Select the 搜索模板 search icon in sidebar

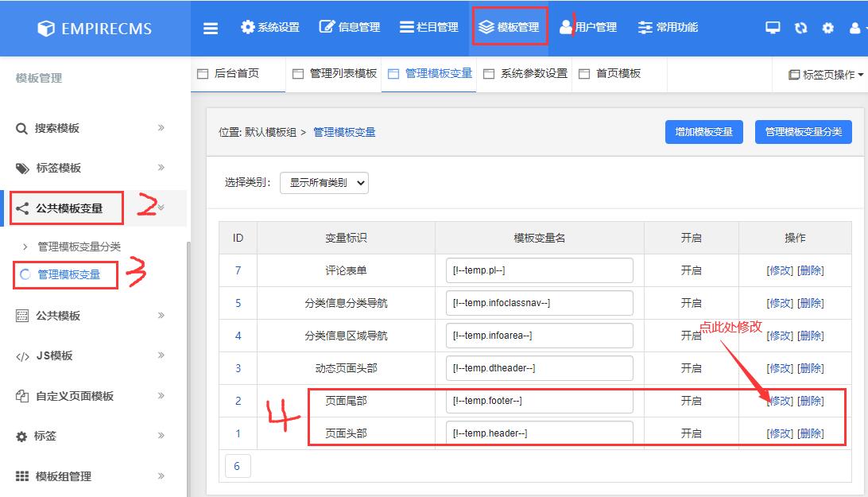click(20, 127)
